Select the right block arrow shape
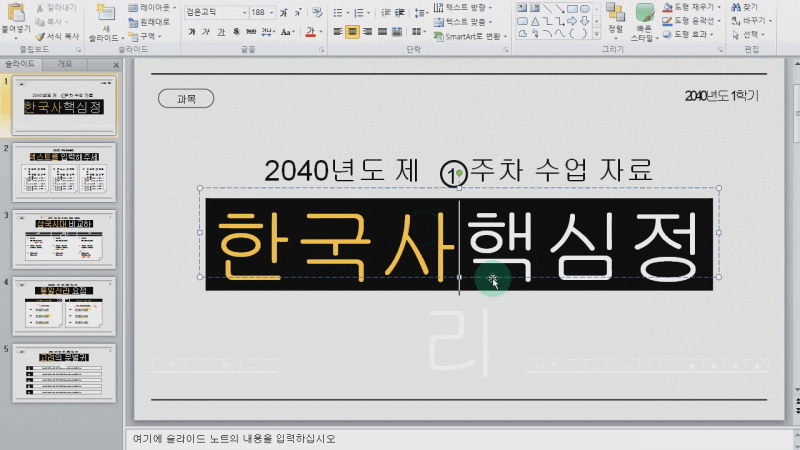This screenshot has width=800, height=450. point(572,21)
